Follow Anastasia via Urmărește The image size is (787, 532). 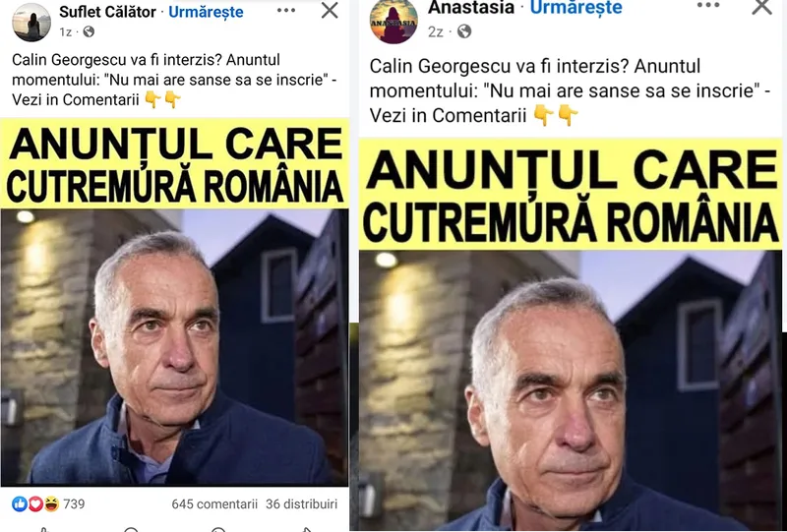click(x=576, y=7)
